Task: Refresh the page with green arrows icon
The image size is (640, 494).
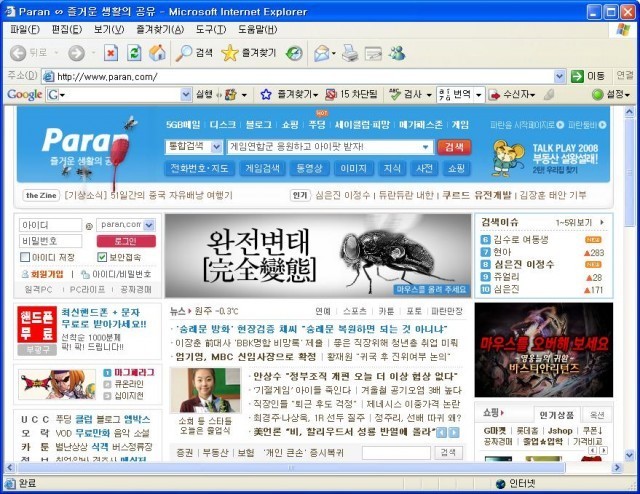Action: (x=134, y=53)
